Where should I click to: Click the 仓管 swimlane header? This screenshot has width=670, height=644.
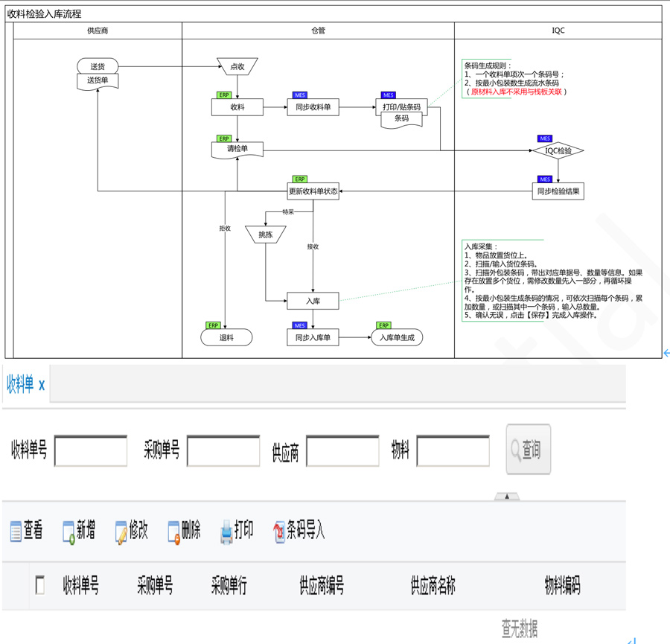tap(319, 31)
